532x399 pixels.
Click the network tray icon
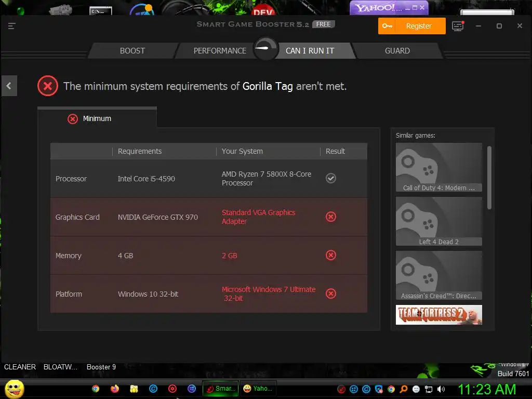click(429, 390)
